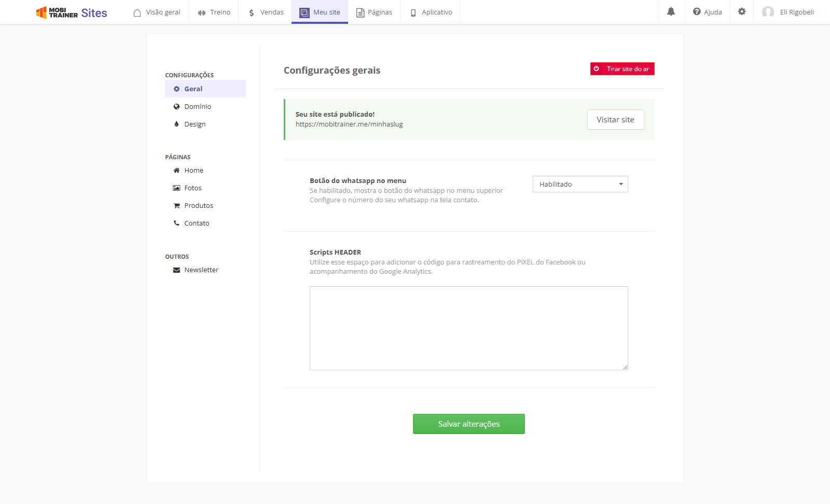Go to the Páginas tab
This screenshot has width=830, height=504.
click(374, 12)
